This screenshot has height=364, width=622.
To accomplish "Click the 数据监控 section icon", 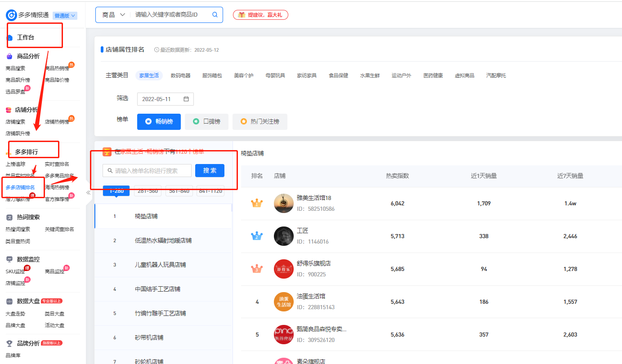I will (9, 259).
